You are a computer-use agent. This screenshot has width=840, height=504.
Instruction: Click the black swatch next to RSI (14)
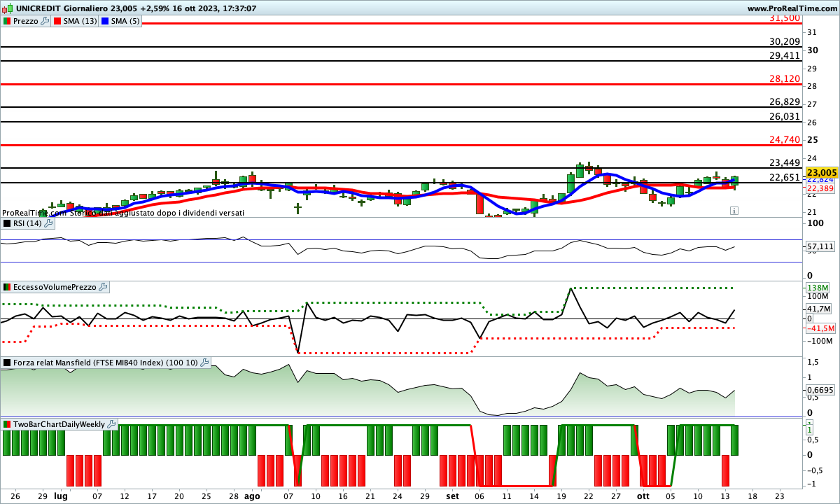[x=7, y=223]
